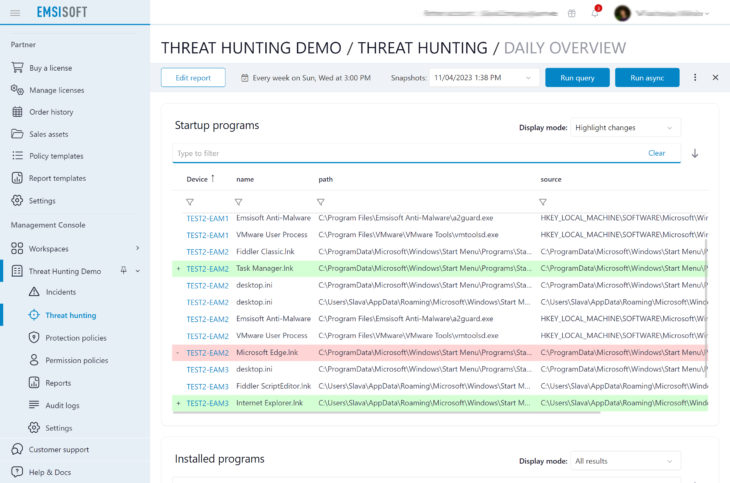Viewport: 730px width, 483px height.
Task: Go to Buy a license
Action: [x=50, y=68]
